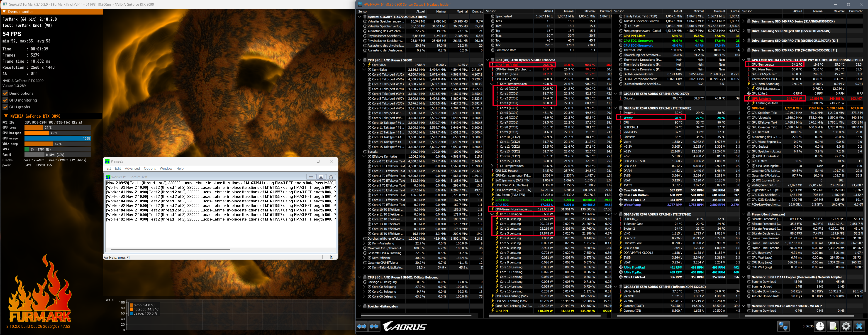Click the shrink columns arrows icon in HWiNFO
The height and width of the screenshot is (335, 868).
coord(374,326)
